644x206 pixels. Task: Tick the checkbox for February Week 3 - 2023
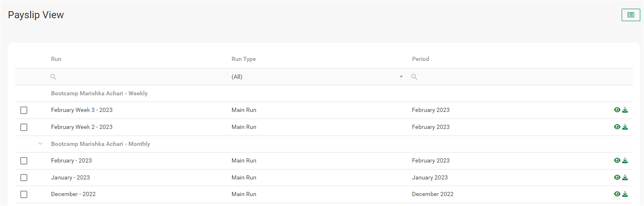pyautogui.click(x=24, y=110)
